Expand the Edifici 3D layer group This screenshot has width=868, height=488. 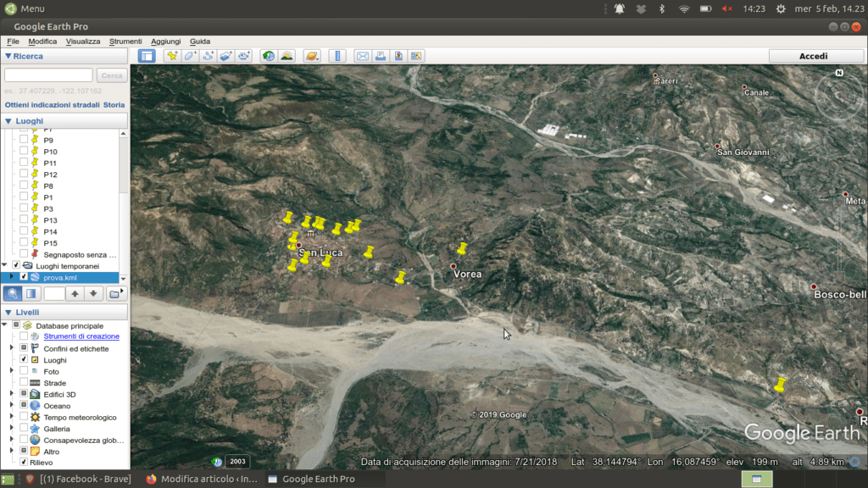[12, 394]
